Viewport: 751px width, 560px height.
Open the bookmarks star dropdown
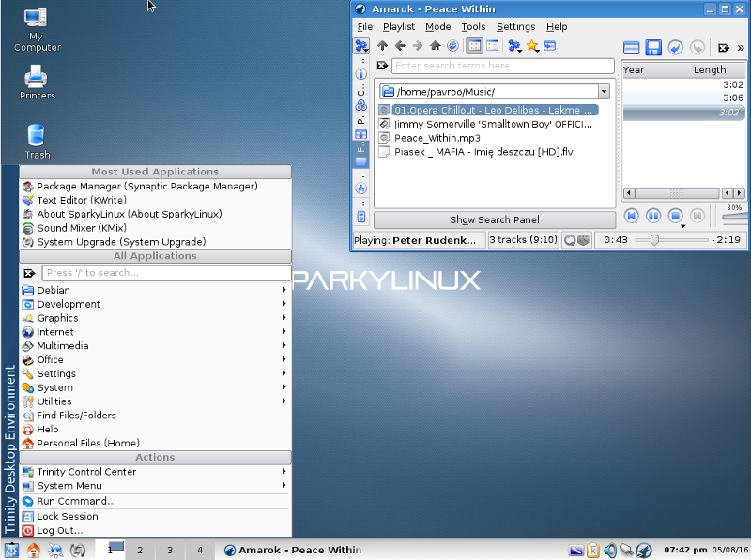point(532,46)
